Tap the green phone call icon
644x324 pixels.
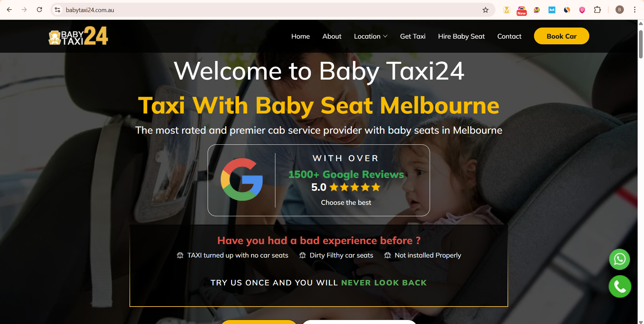click(x=620, y=286)
